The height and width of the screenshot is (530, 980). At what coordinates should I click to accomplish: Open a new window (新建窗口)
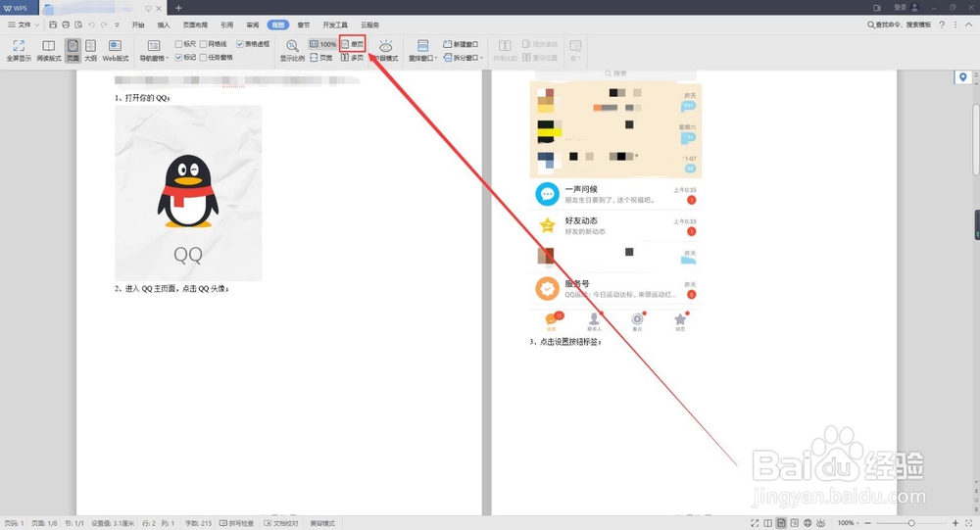tap(461, 44)
